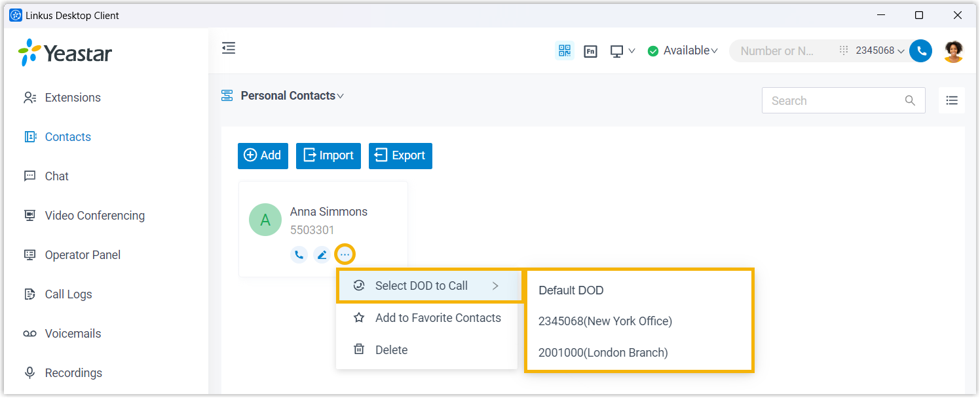Expand the 2345068 outbound caller ID dropdown
Screen dimensions: 980x398
coord(880,50)
